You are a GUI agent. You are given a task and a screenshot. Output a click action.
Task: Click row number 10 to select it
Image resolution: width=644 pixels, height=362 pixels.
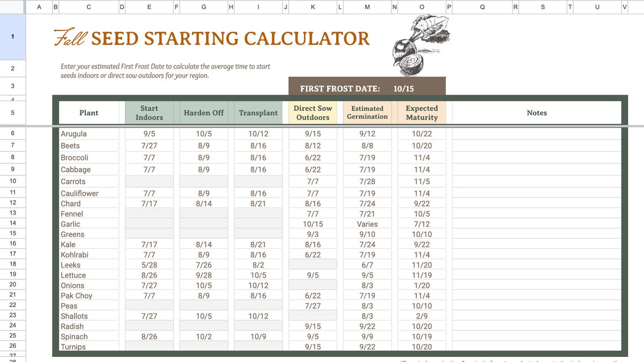tap(12, 180)
